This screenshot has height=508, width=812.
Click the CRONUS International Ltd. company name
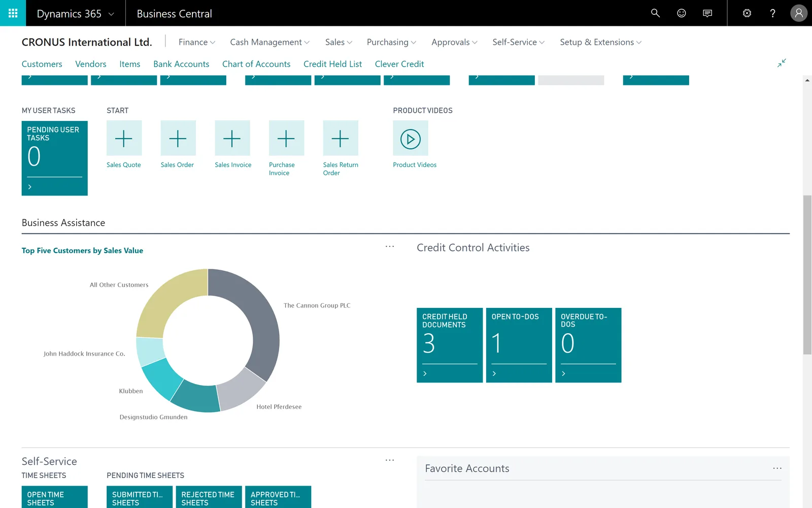[87, 42]
